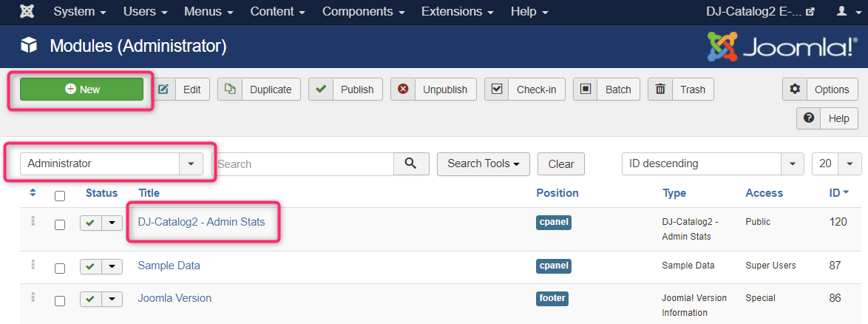The height and width of the screenshot is (324, 868).
Task: Click the ordering sort arrows column icon
Action: (x=33, y=193)
